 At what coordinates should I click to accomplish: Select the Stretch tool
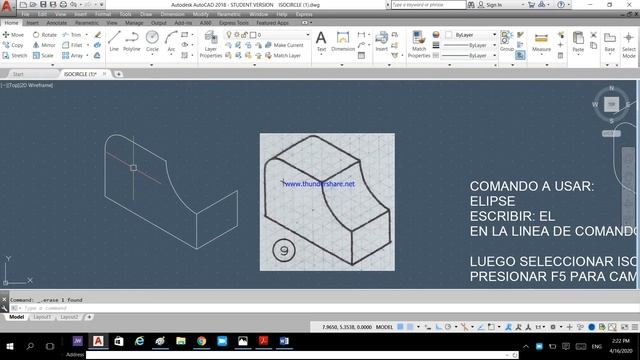click(x=15, y=55)
